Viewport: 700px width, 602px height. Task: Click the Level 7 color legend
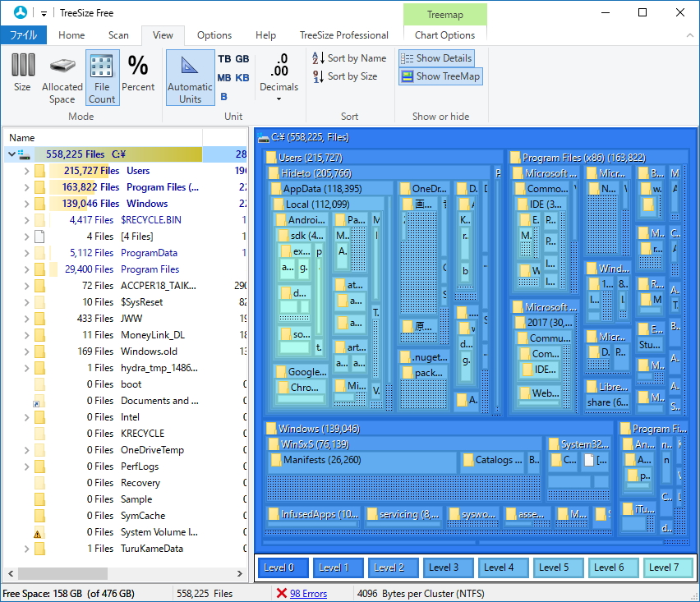tap(668, 568)
